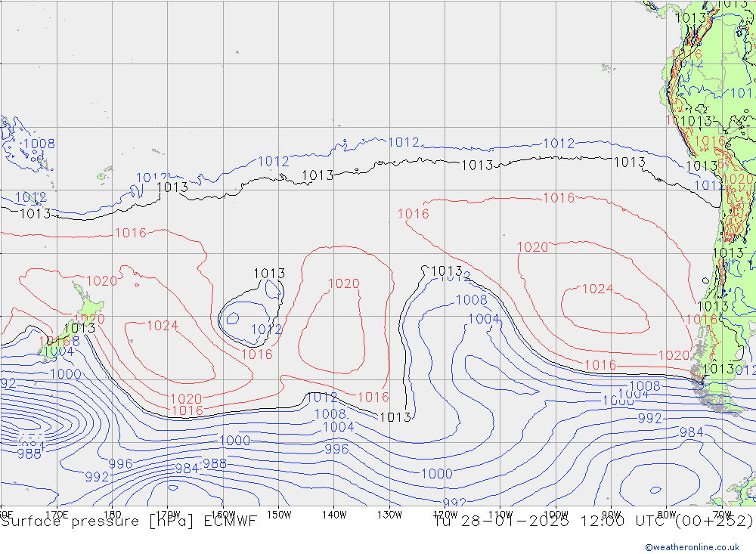Click the 1024 high label off Chile
Viewport: 756px width, 554px height.
[597, 289]
